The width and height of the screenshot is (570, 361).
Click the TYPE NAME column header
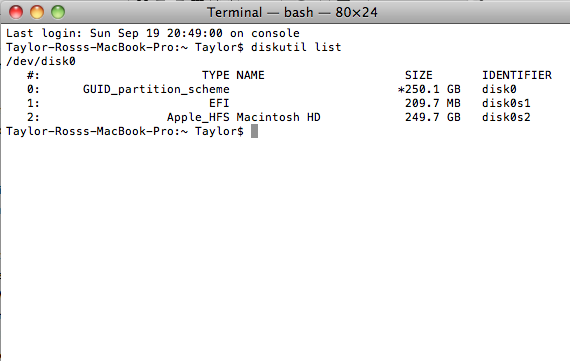coord(233,75)
